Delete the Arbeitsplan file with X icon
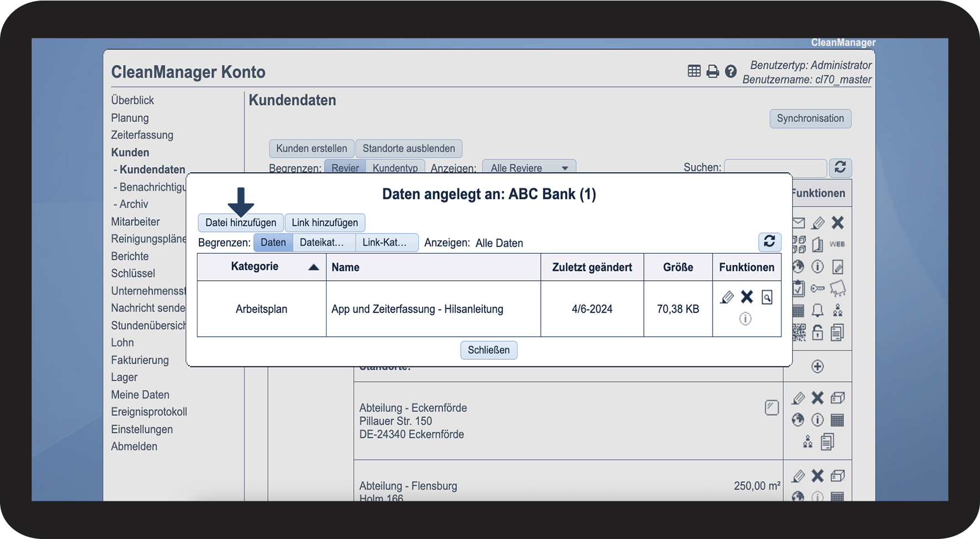 tap(747, 297)
